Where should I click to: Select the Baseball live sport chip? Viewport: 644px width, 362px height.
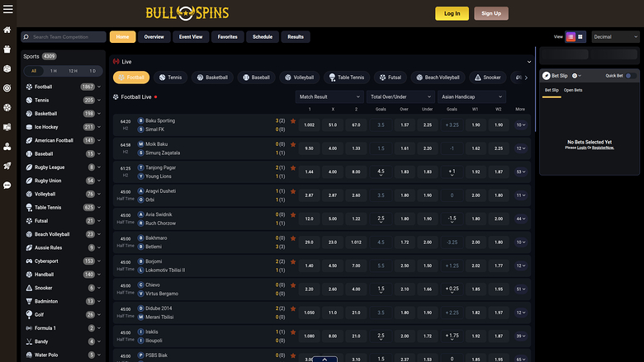[256, 78]
